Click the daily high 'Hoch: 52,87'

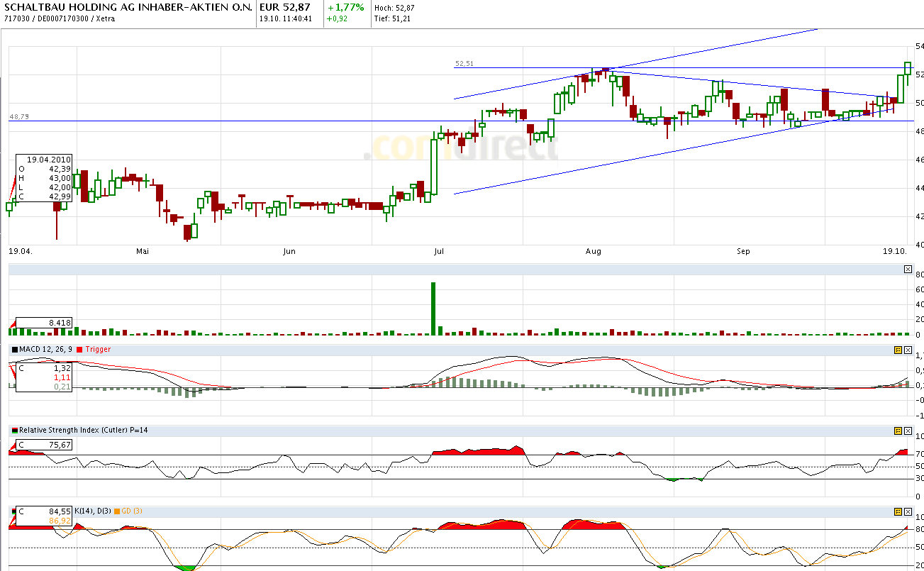[x=395, y=8]
